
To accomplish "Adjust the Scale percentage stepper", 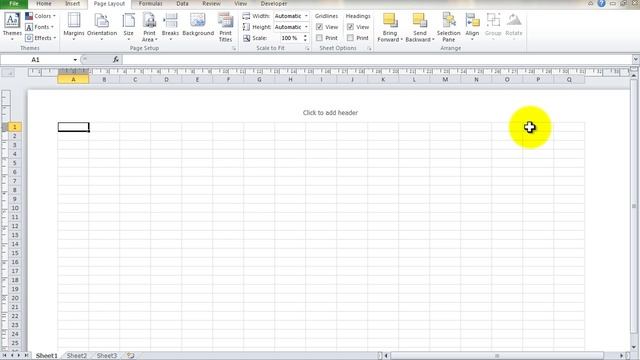I will pyautogui.click(x=305, y=38).
